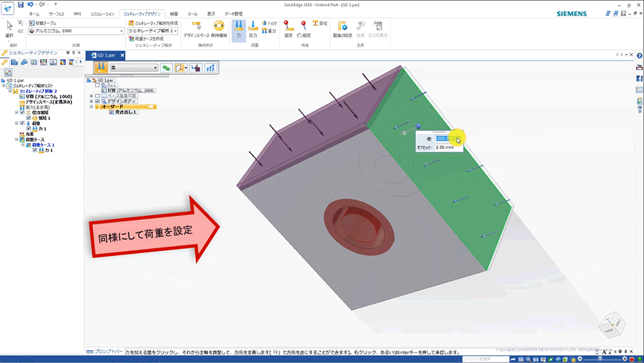Click 荷重ケースを作成 to create a load case

146,39
